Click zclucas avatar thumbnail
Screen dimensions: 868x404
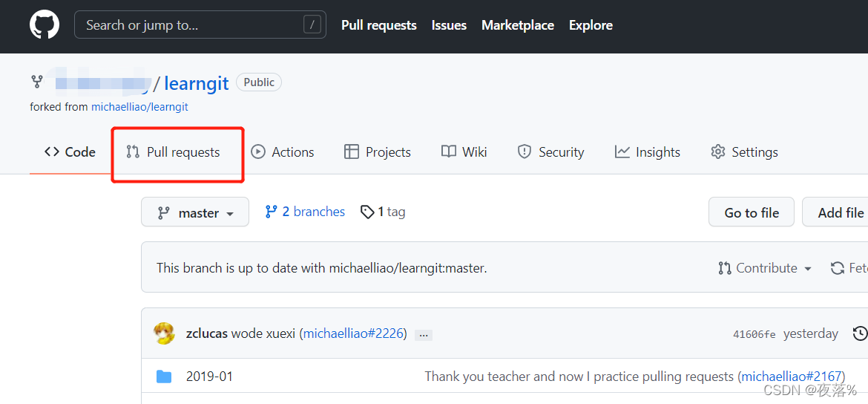click(x=164, y=333)
